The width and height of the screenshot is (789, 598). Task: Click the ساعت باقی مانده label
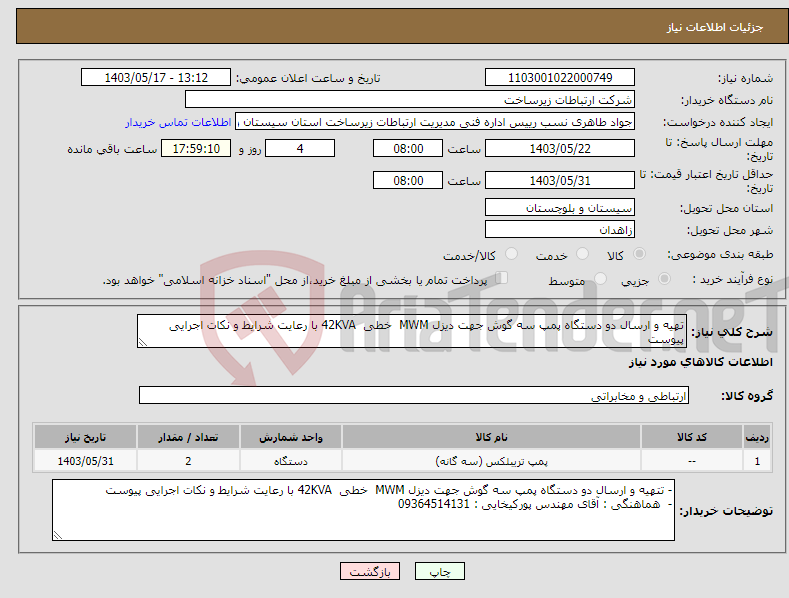point(112,150)
